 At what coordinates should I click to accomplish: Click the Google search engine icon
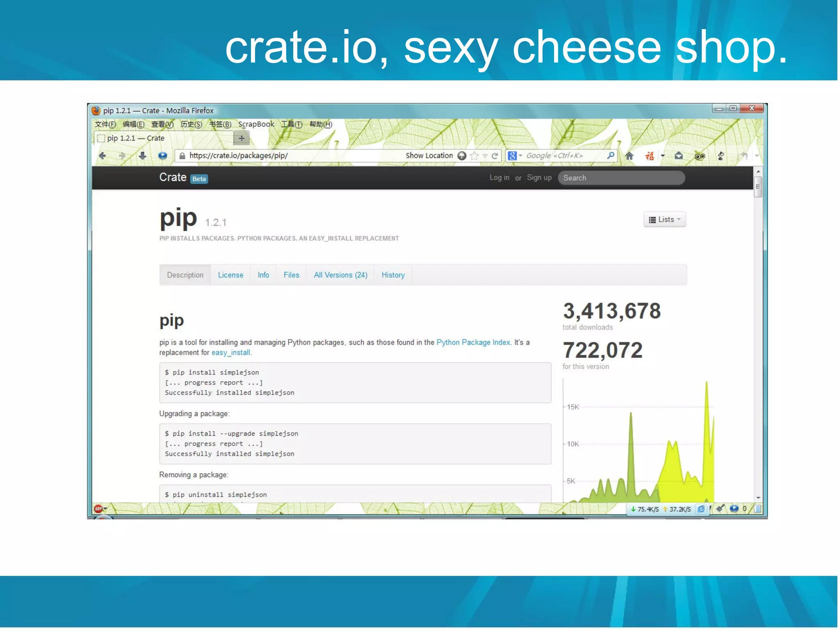[512, 155]
